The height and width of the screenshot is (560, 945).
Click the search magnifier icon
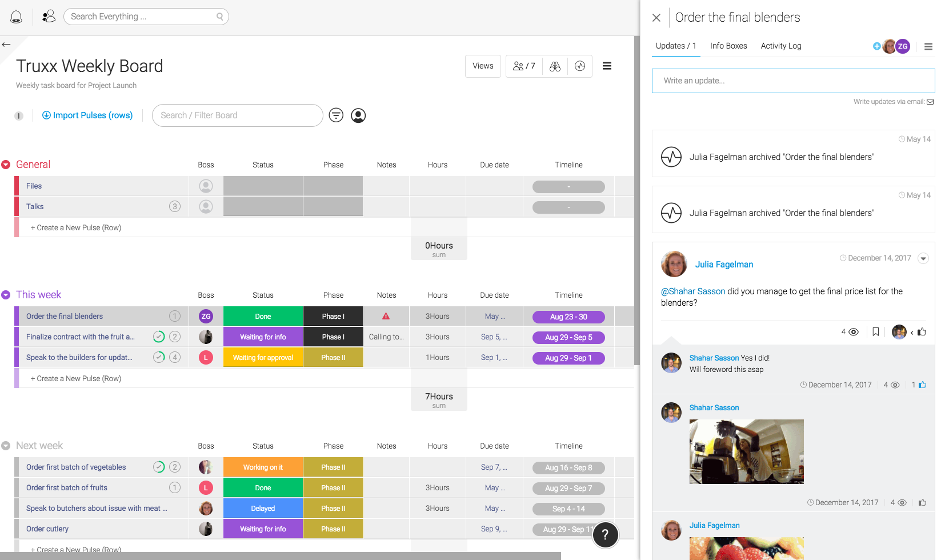(220, 17)
